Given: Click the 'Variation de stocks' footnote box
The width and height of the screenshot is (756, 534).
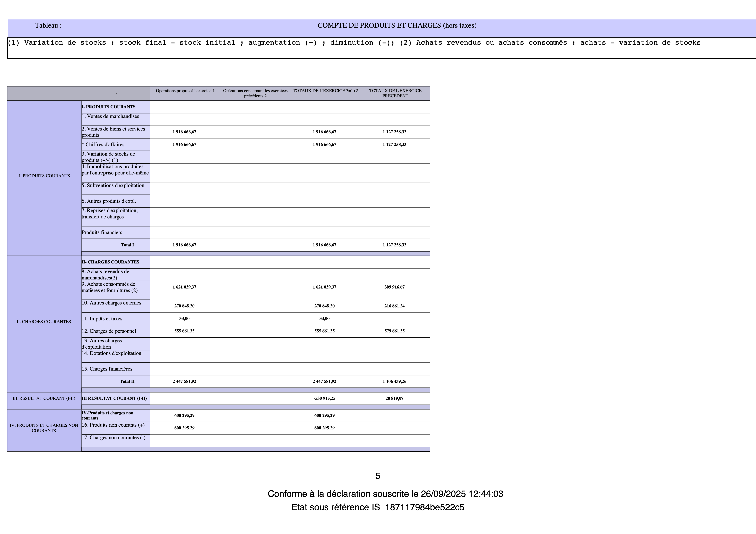Looking at the screenshot, I should pos(381,48).
